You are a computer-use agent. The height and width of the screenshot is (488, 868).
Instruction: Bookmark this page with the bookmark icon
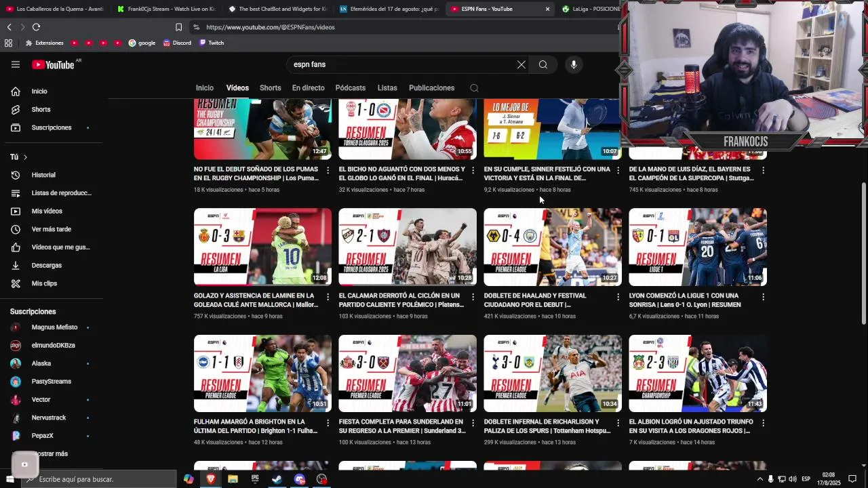[179, 27]
